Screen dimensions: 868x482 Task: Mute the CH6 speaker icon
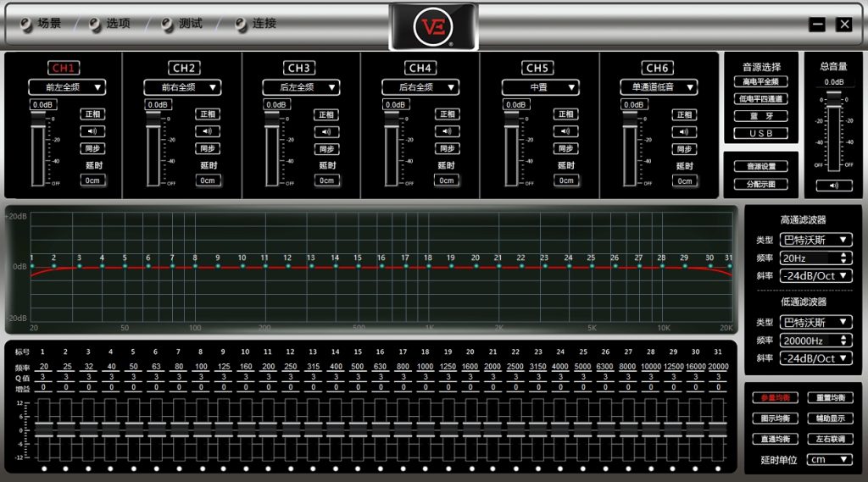(x=685, y=131)
